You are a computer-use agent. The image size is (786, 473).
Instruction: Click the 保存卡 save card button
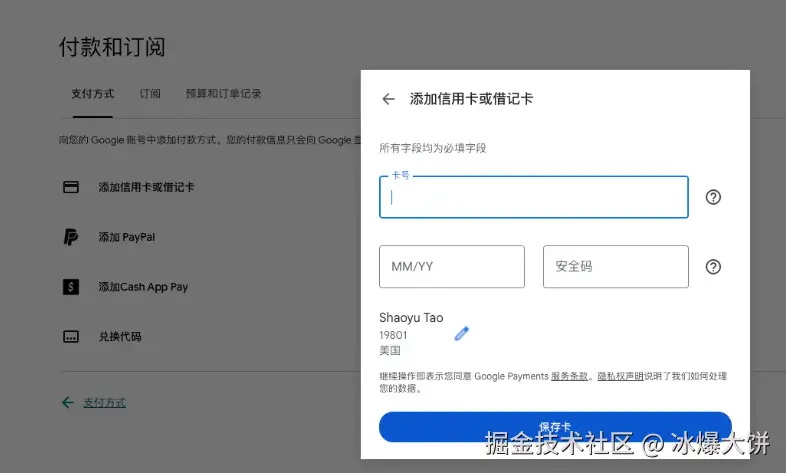click(x=555, y=427)
